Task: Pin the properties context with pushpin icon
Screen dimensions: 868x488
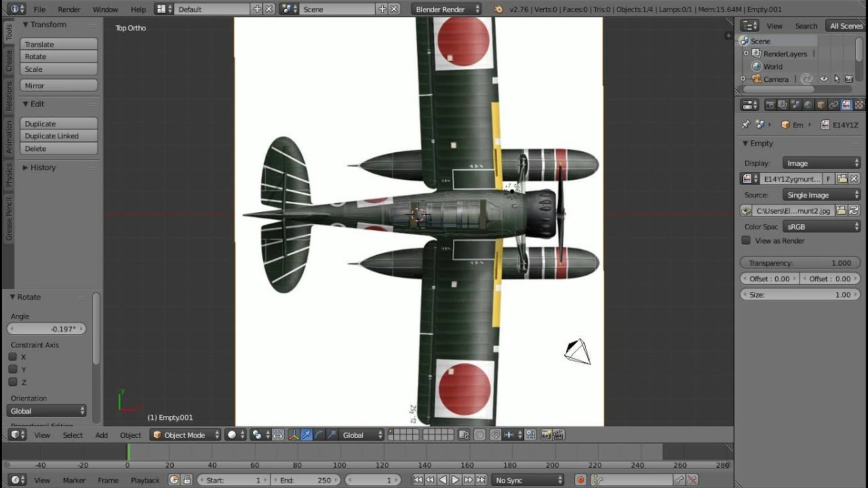Action: coord(746,125)
